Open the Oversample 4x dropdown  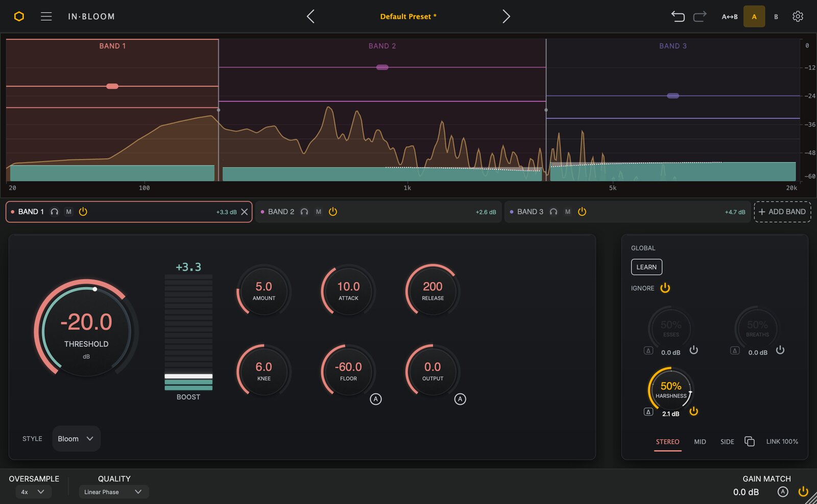click(x=33, y=492)
